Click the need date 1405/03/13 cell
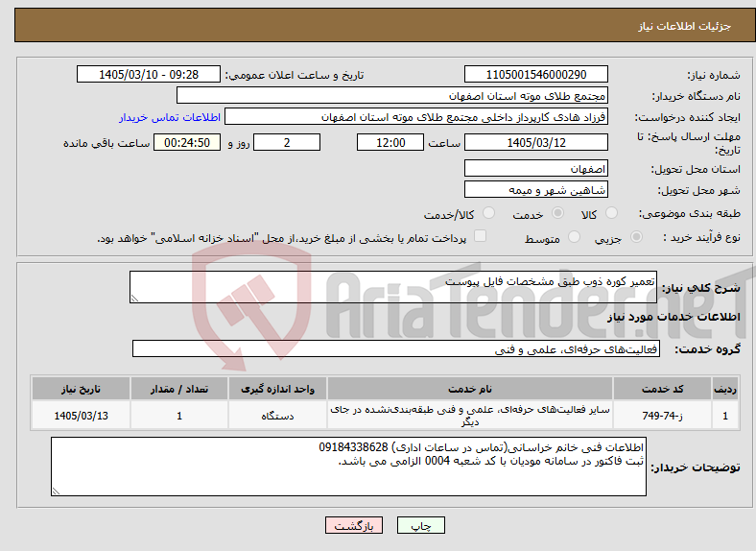Image resolution: width=756 pixels, height=551 pixels. [81, 416]
